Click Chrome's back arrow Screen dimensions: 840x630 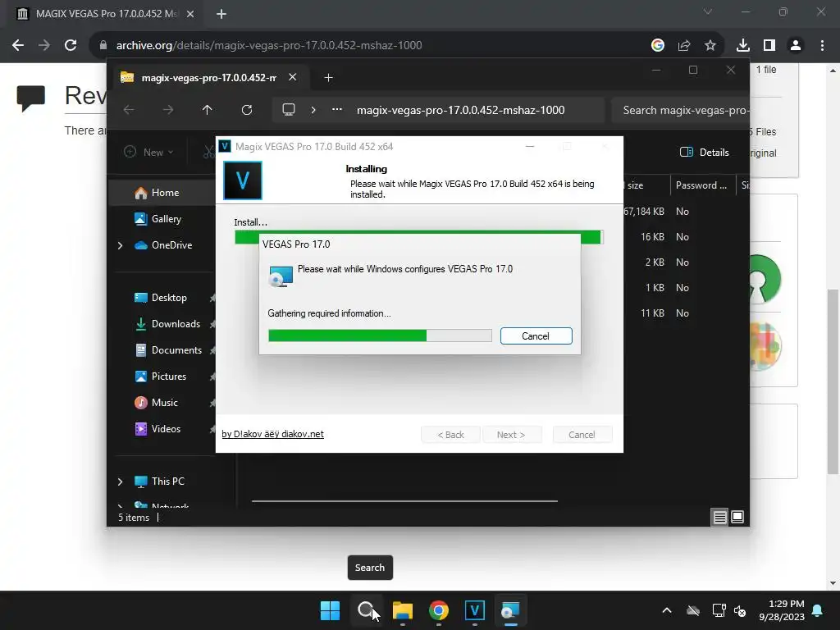tap(18, 46)
